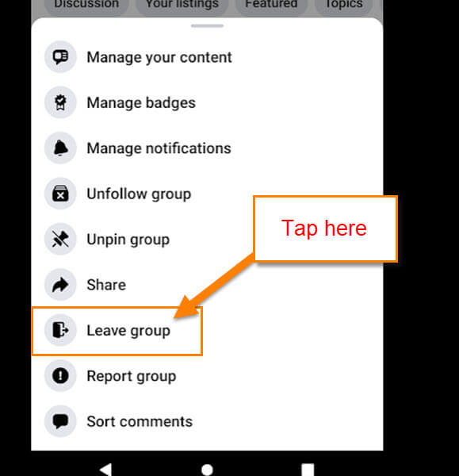Tap the bottom sheet drag handle
Image resolution: width=459 pixels, height=476 pixels.
tap(207, 26)
